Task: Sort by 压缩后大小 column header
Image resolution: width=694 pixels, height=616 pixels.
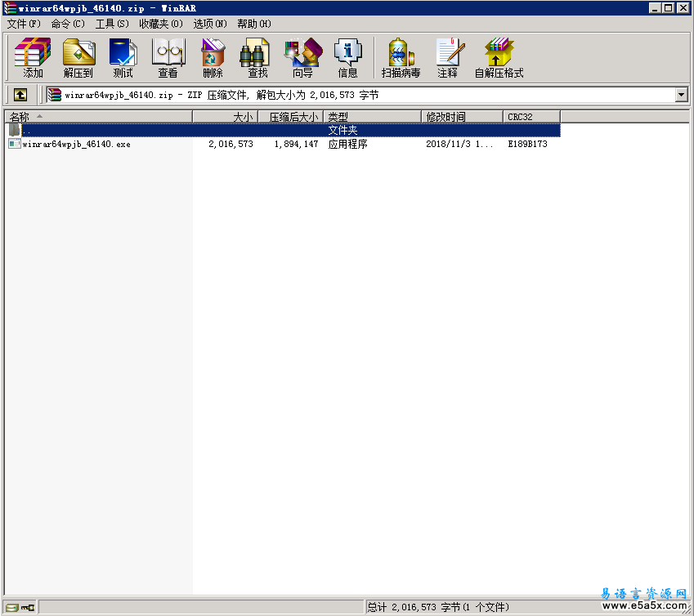Action: click(x=291, y=117)
